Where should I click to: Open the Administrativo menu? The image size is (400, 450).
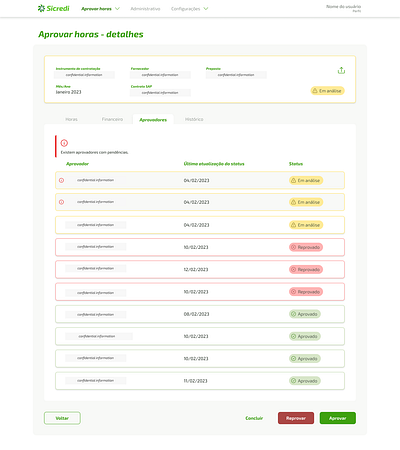coord(145,9)
